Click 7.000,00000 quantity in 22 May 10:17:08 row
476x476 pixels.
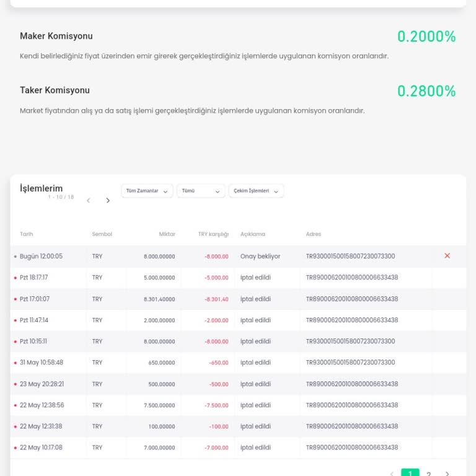tap(159, 447)
